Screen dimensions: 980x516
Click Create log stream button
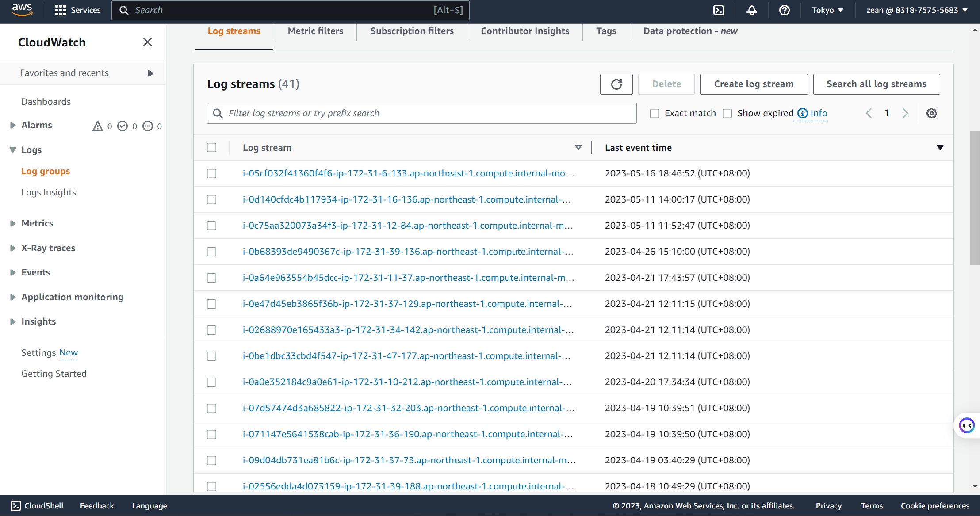pos(754,84)
